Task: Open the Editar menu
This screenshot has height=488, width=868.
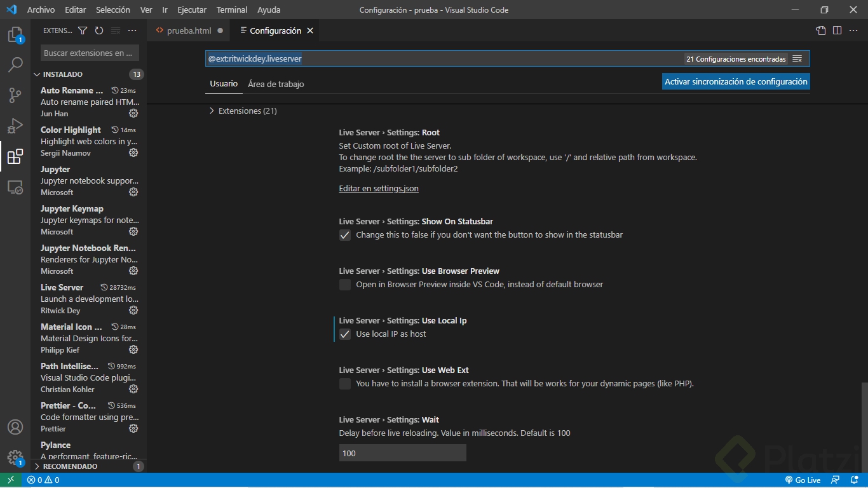Action: pos(76,10)
